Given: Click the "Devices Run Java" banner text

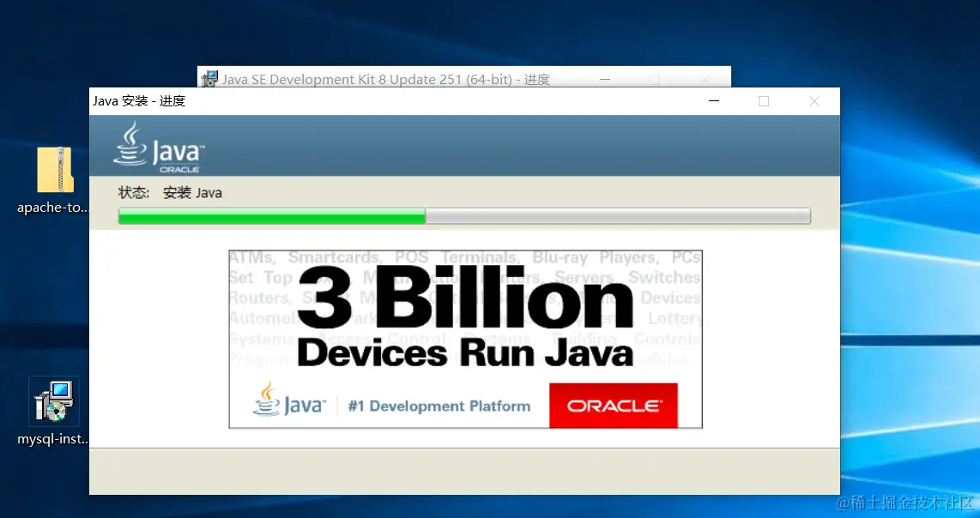Looking at the screenshot, I should [x=466, y=352].
